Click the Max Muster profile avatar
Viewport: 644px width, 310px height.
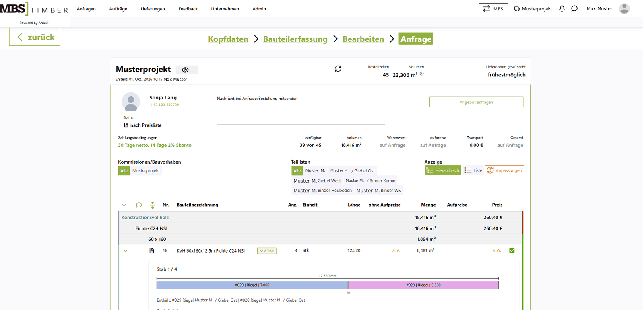pos(624,8)
